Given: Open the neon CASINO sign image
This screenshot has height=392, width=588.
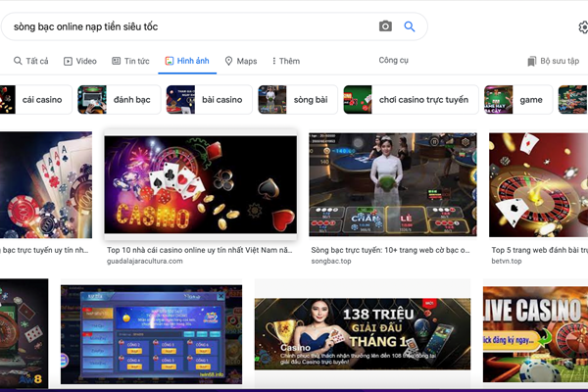Looking at the screenshot, I should point(201,184).
